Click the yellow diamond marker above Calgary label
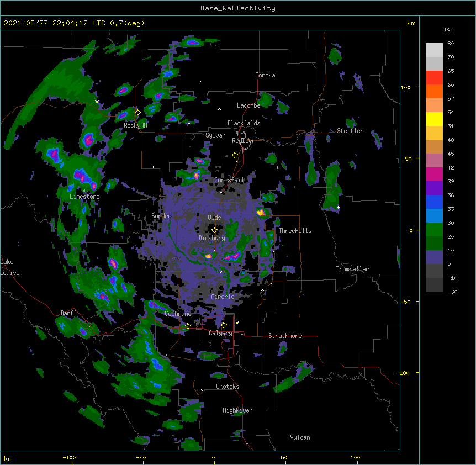The image size is (476, 465). coord(224,325)
